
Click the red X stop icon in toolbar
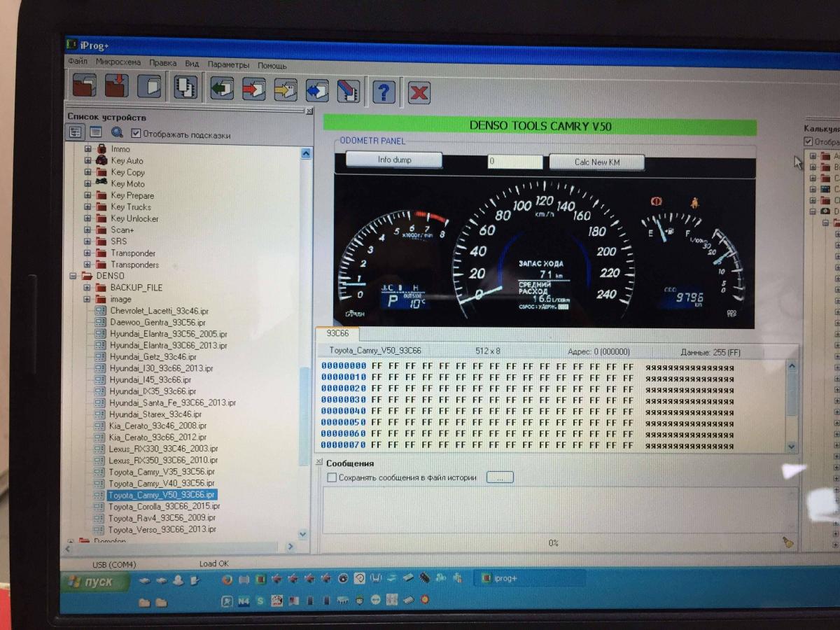point(419,92)
